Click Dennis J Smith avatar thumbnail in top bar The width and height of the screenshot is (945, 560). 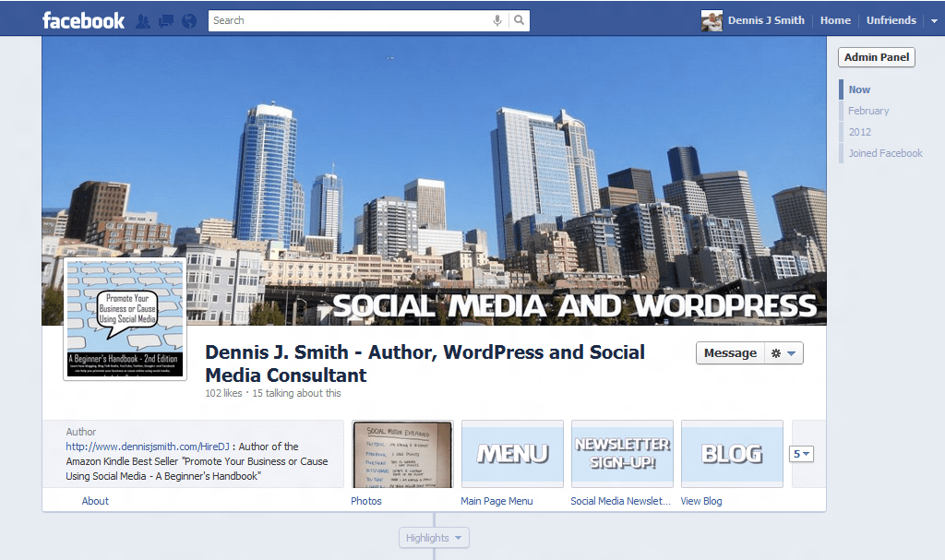click(x=712, y=20)
